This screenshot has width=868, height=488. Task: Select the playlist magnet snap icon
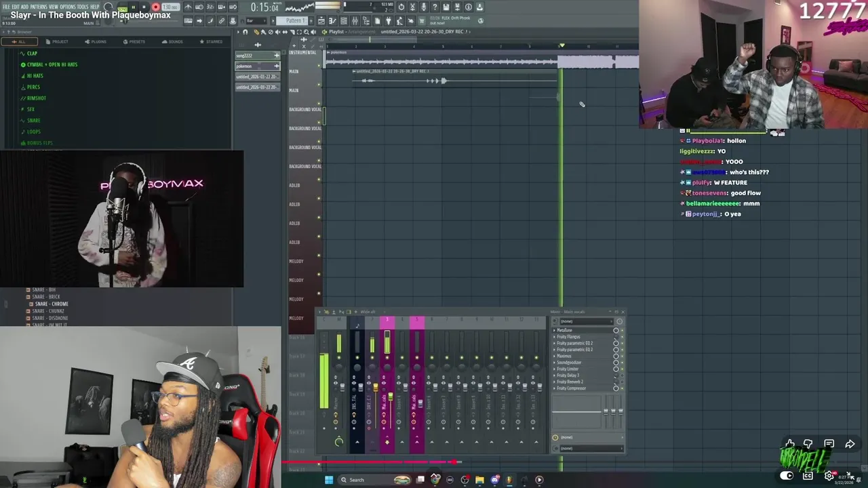point(245,32)
